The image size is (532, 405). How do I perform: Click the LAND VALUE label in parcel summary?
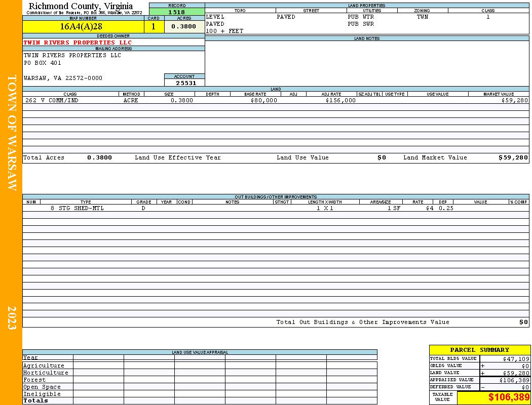pos(444,373)
